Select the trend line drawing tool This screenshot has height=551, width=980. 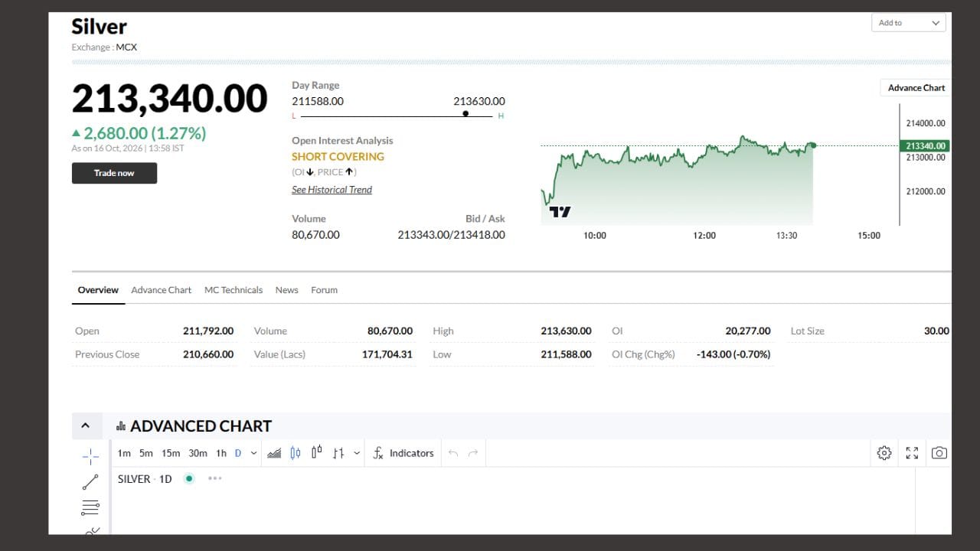coord(90,482)
